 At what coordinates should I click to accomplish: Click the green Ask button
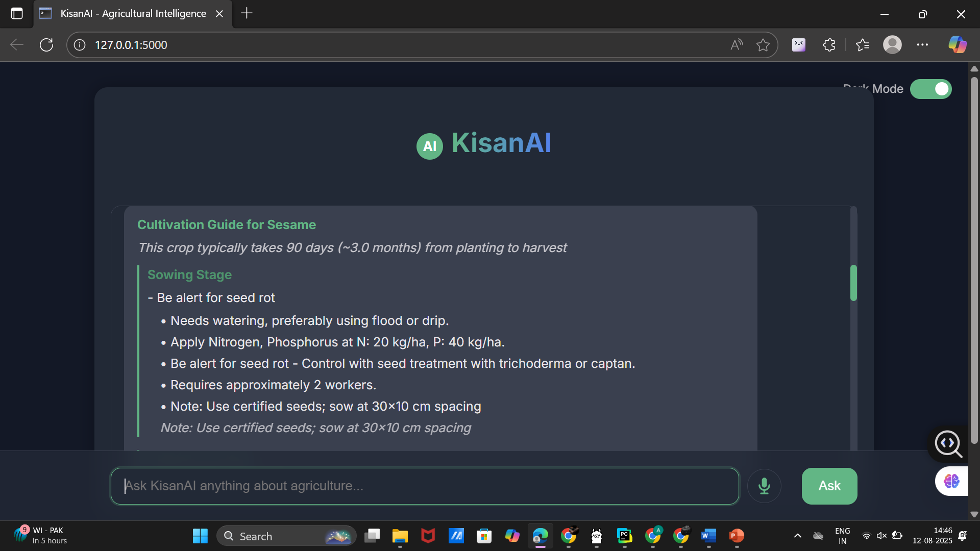pyautogui.click(x=829, y=486)
